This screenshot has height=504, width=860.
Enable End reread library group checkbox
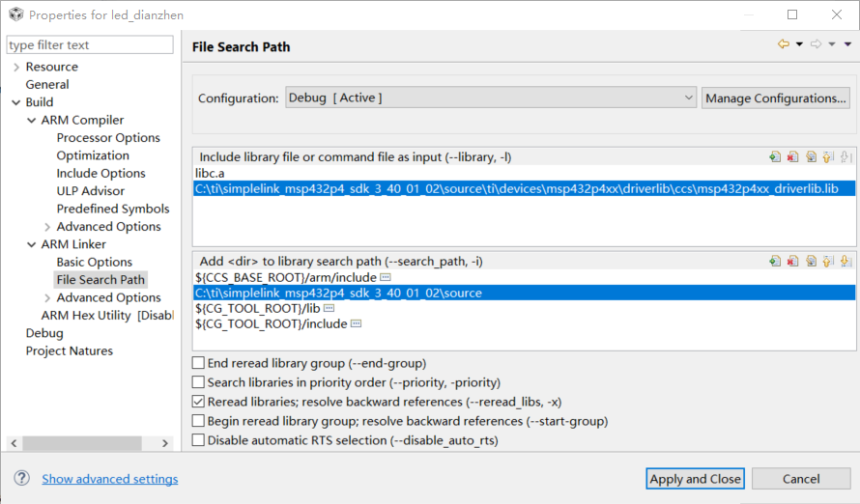[198, 363]
